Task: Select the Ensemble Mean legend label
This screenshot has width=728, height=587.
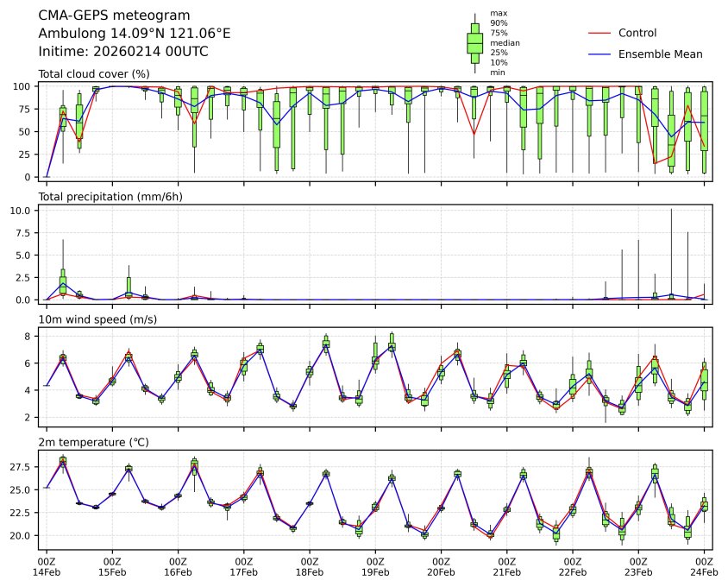Action: pyautogui.click(x=660, y=54)
